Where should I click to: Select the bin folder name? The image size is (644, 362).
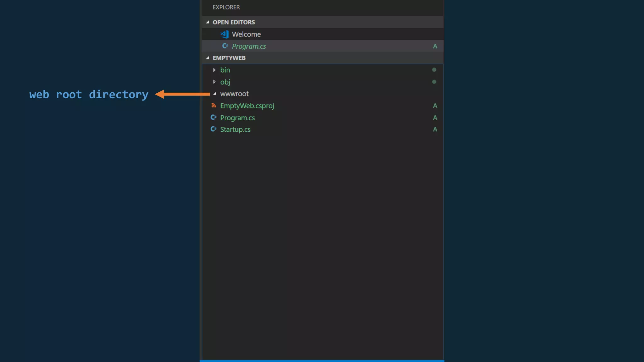(x=225, y=70)
